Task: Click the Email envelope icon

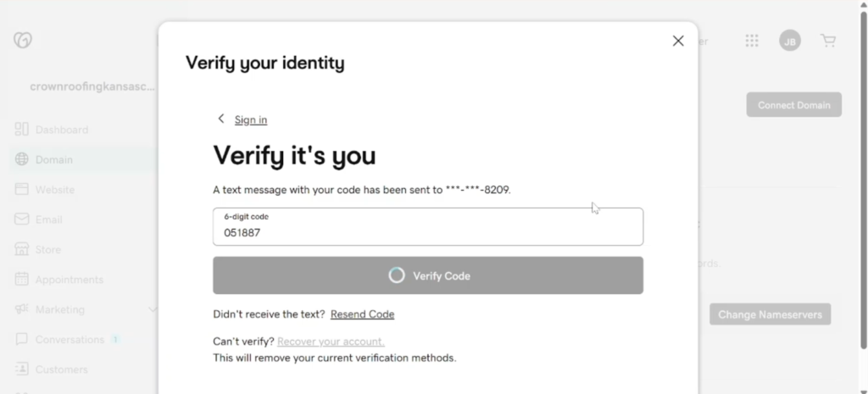Action: (21, 219)
